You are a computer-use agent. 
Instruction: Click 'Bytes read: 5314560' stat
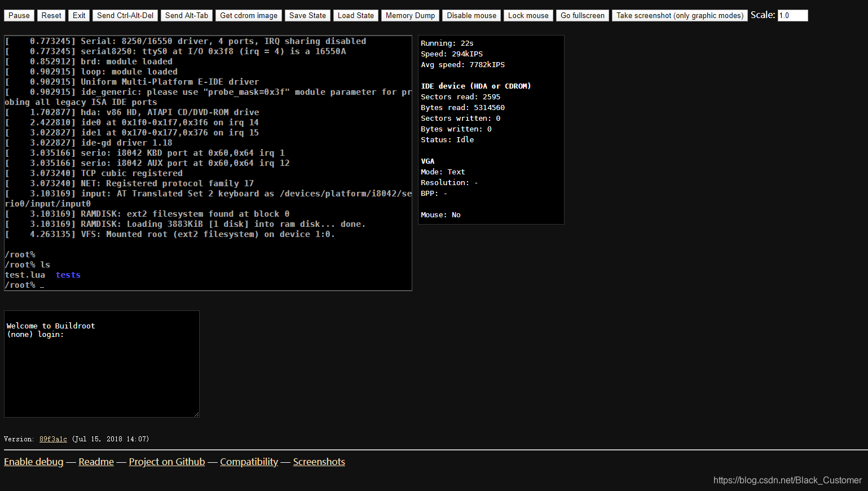pyautogui.click(x=462, y=107)
